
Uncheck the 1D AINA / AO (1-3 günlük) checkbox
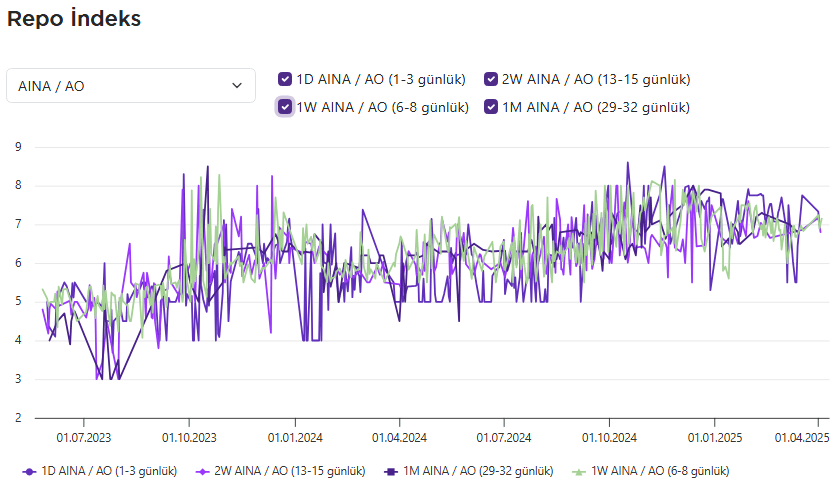coord(285,79)
